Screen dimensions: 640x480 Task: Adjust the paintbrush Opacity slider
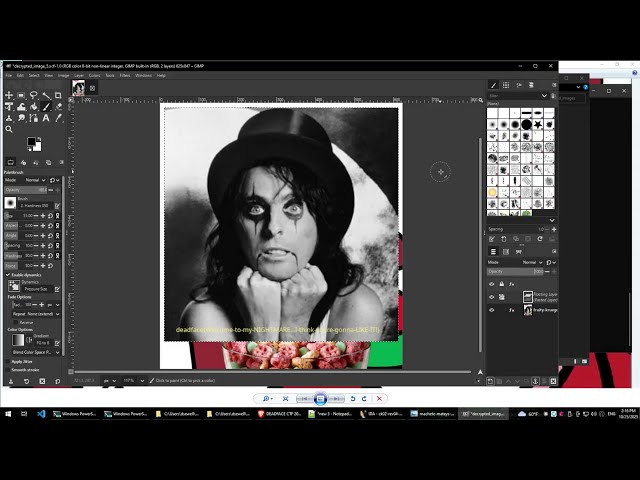point(26,190)
